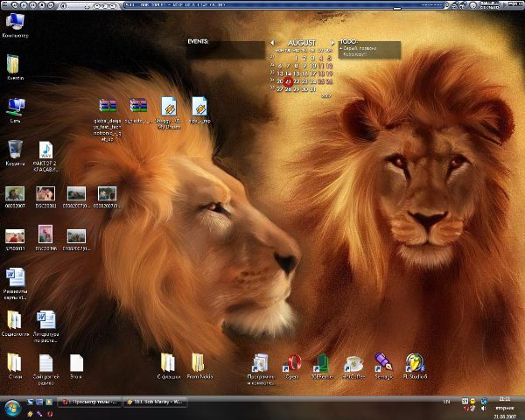Click pause in the top player bar

pyautogui.click(x=33, y=5)
